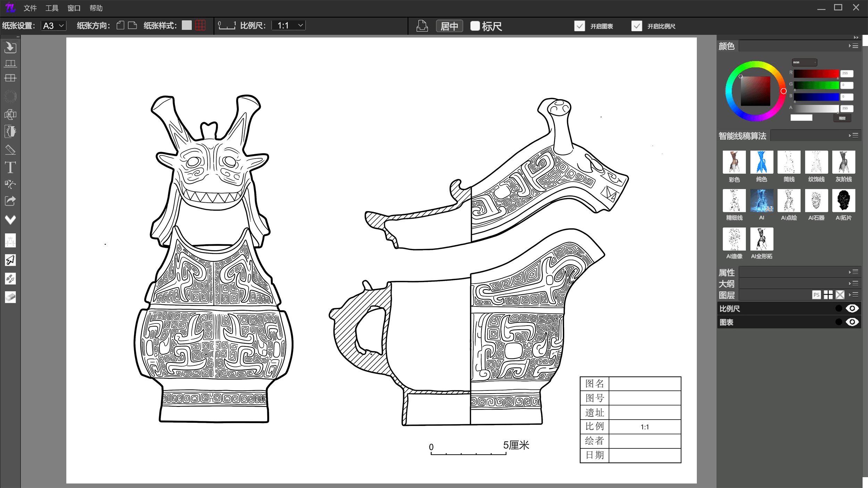Uncheck the 开启比例尺 checkbox

click(636, 26)
